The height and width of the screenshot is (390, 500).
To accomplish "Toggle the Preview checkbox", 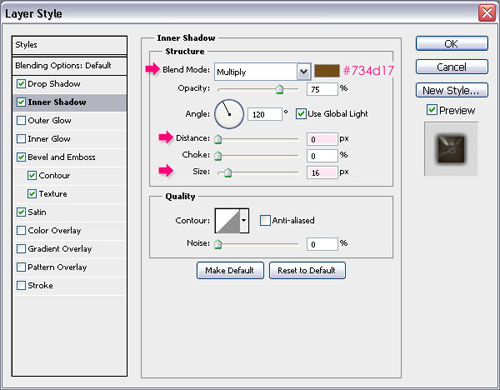I will 432,109.
